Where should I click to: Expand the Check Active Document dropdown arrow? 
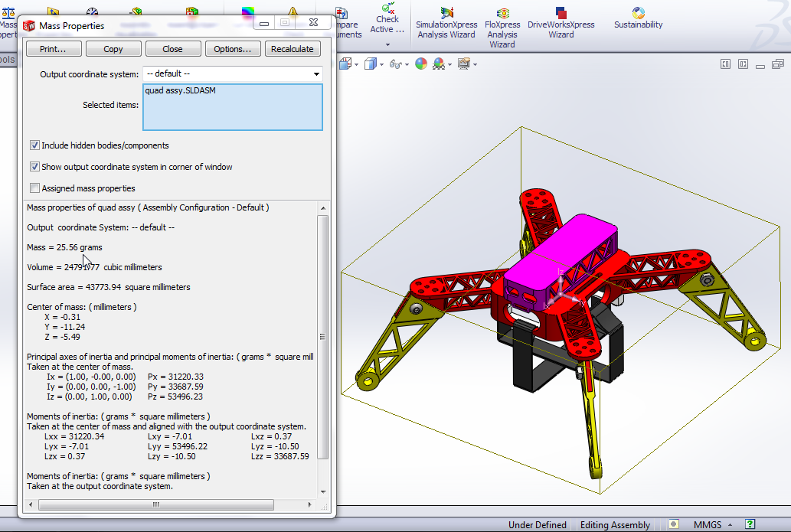pyautogui.click(x=387, y=45)
